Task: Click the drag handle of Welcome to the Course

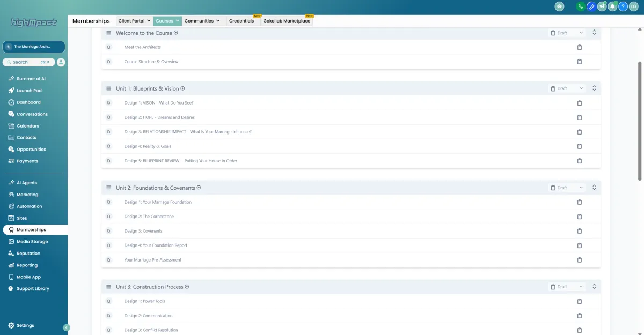Action: pos(108,33)
